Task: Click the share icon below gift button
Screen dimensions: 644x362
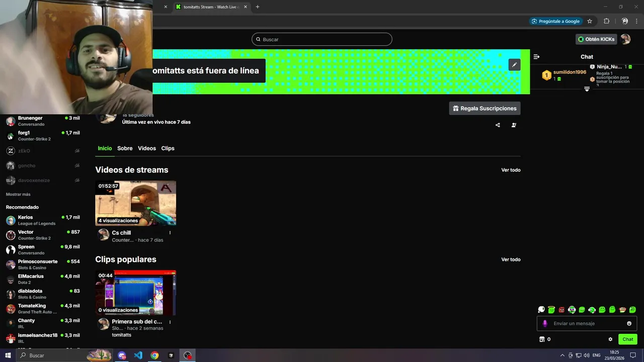Action: (498, 125)
